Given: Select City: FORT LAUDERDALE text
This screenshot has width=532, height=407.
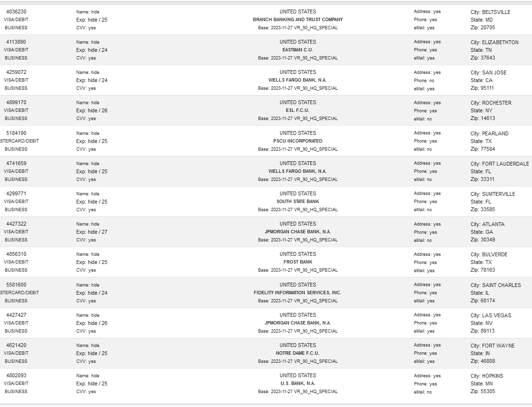Looking at the screenshot, I should (499, 164).
